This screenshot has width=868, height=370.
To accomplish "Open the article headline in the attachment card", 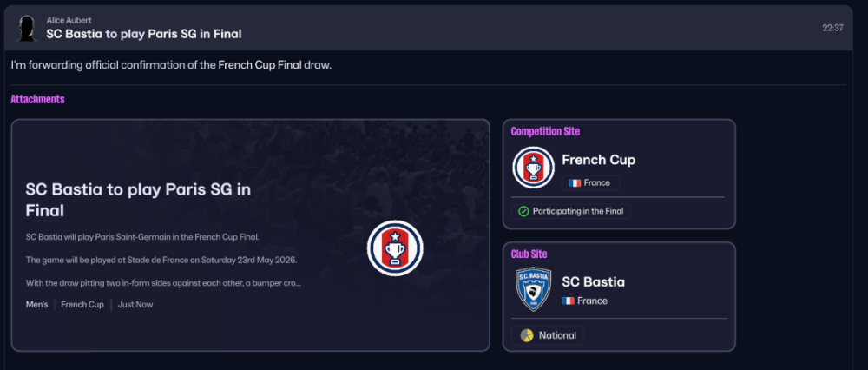I will [x=138, y=200].
